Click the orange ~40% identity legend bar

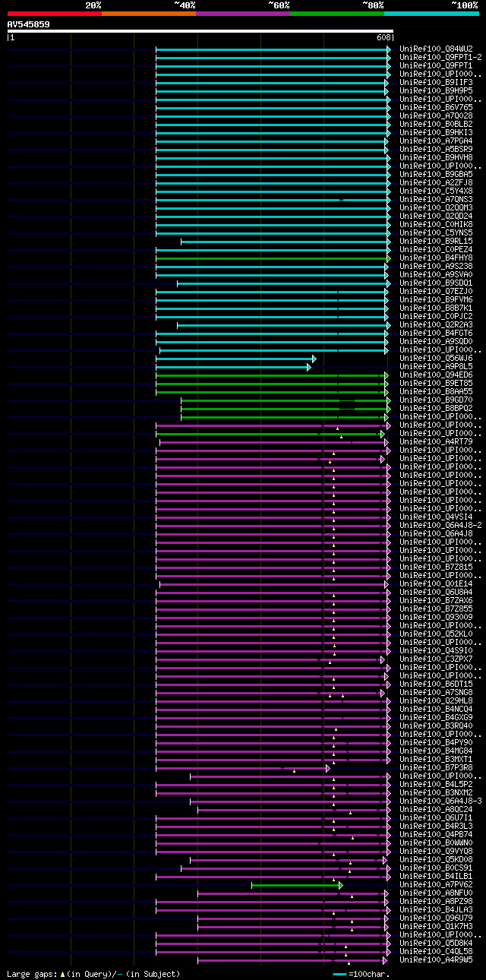point(149,14)
